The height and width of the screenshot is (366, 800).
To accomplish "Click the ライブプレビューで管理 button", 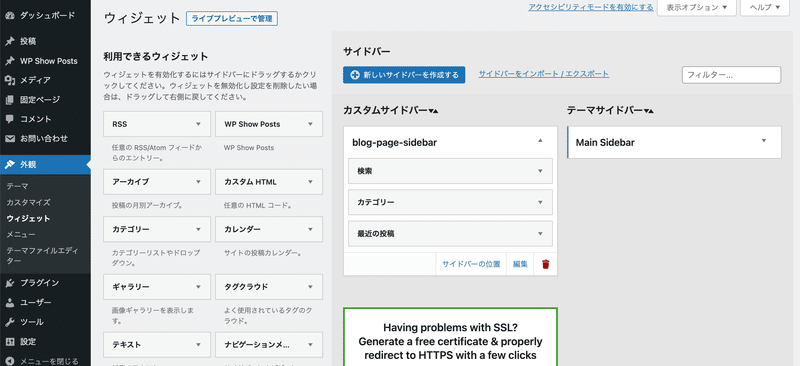I will click(x=232, y=19).
